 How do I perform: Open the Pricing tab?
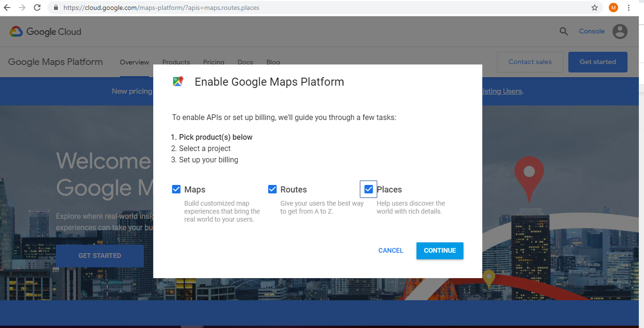click(x=214, y=62)
